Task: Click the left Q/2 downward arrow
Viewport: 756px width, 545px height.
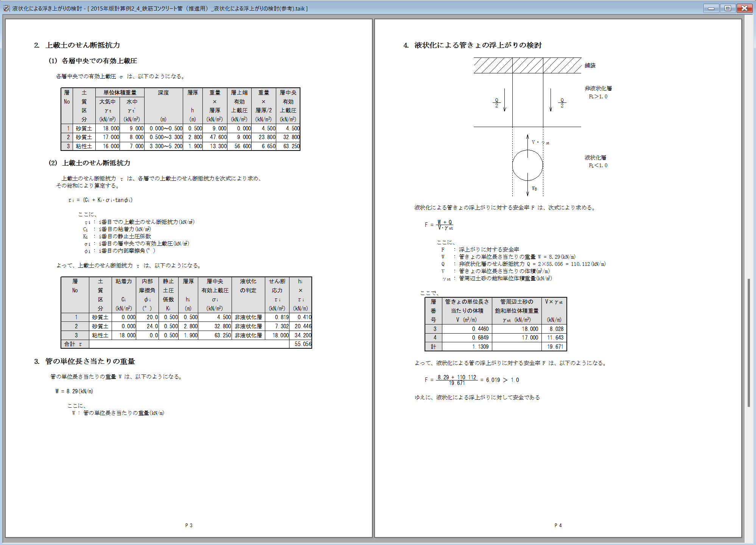Action: [505, 100]
